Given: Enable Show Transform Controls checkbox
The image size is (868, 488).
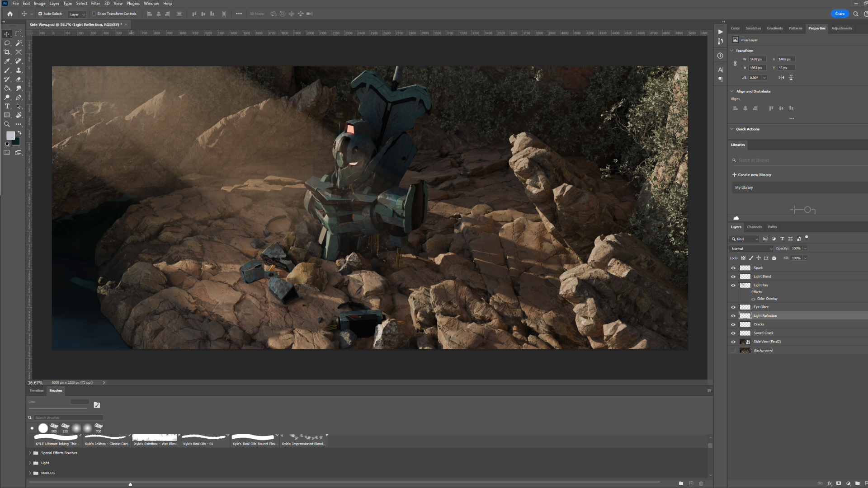Looking at the screenshot, I should 94,14.
